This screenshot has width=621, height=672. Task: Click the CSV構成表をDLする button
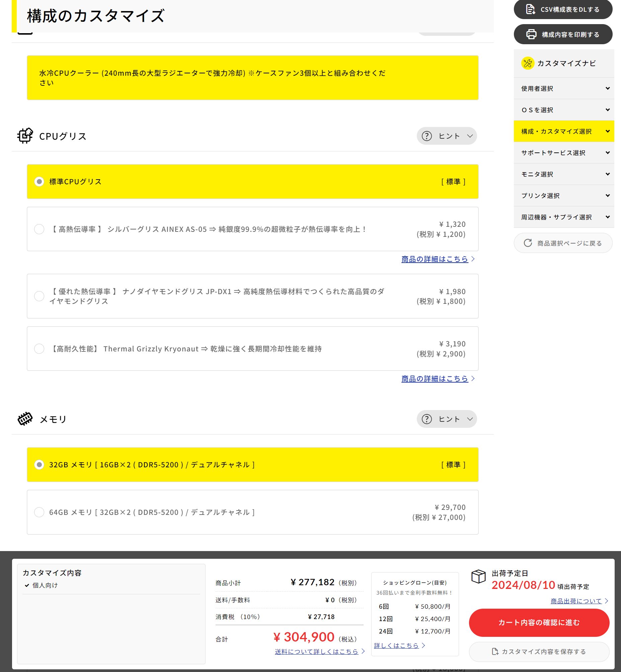tap(563, 9)
